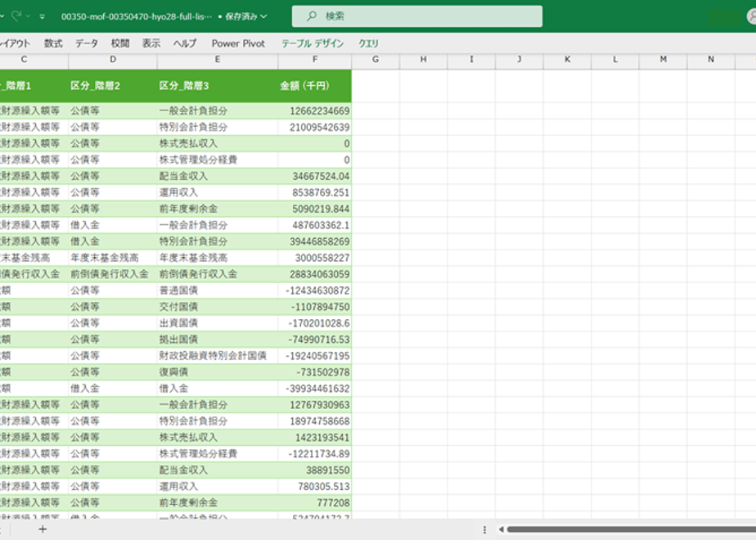Open the データ ribbon tab
Viewport: 756px width, 540px height.
click(87, 43)
